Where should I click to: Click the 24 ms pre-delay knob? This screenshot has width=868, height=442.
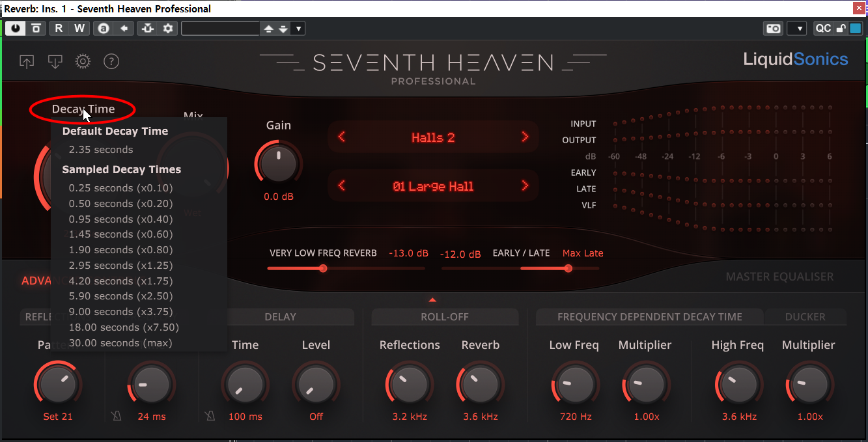(x=151, y=385)
